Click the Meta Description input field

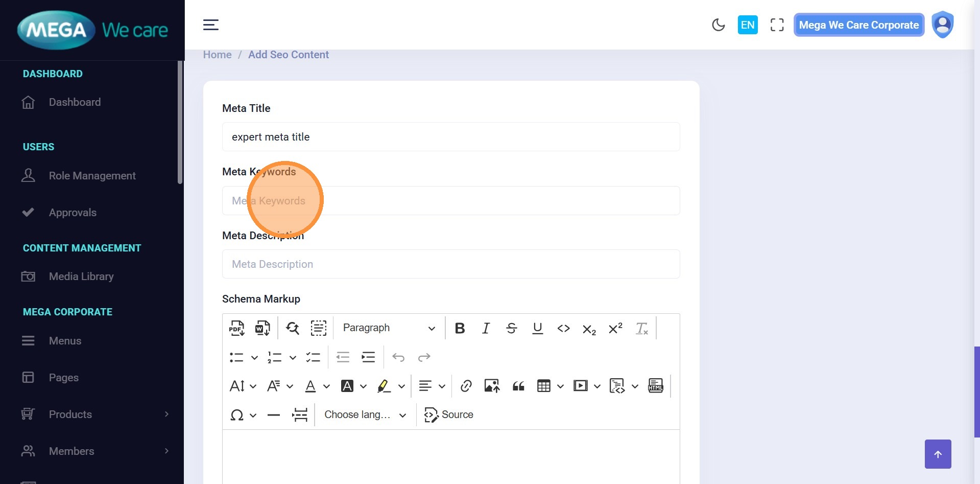[450, 264]
